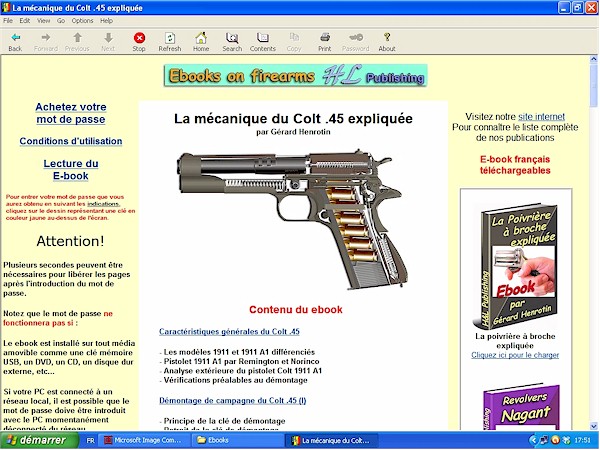The height and width of the screenshot is (450, 600).
Task: Open 'Caractéristiques générales du Colt .45' chapter link
Action: 229,332
